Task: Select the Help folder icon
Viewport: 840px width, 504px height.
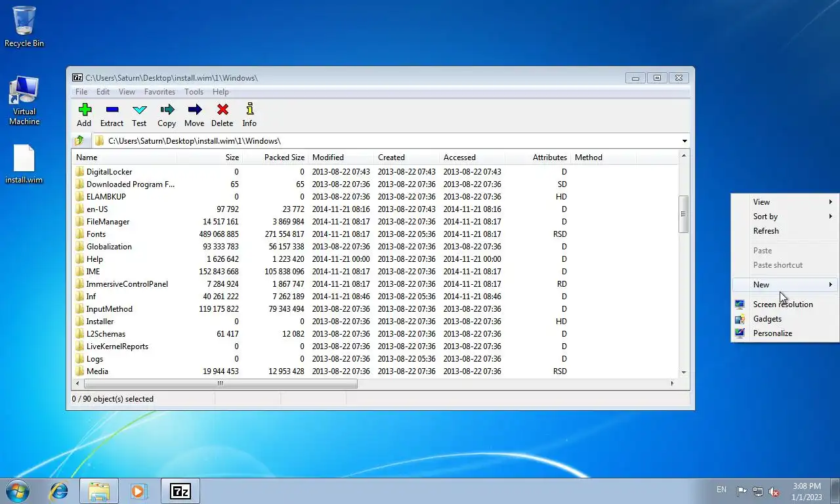Action: [79, 259]
